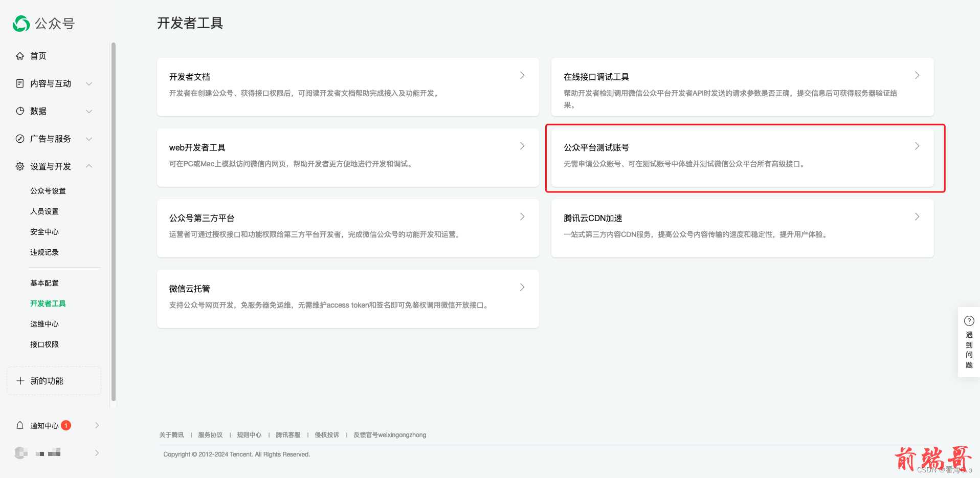Open 基本配置 submenu item
This screenshot has height=478, width=980.
(44, 283)
